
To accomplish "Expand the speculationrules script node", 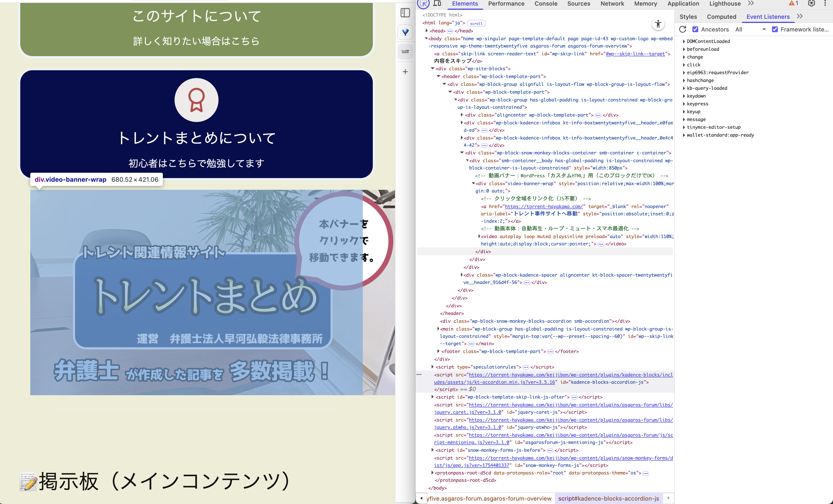I will pyautogui.click(x=432, y=367).
